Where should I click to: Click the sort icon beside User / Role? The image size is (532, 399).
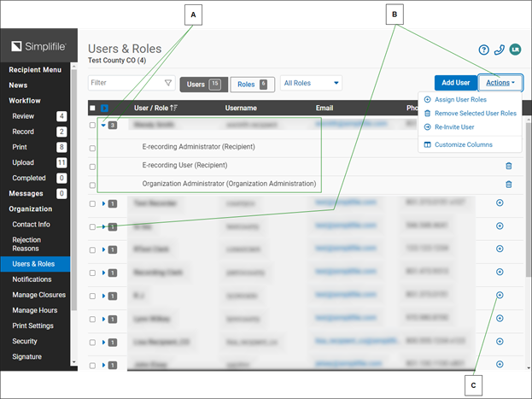(173, 108)
